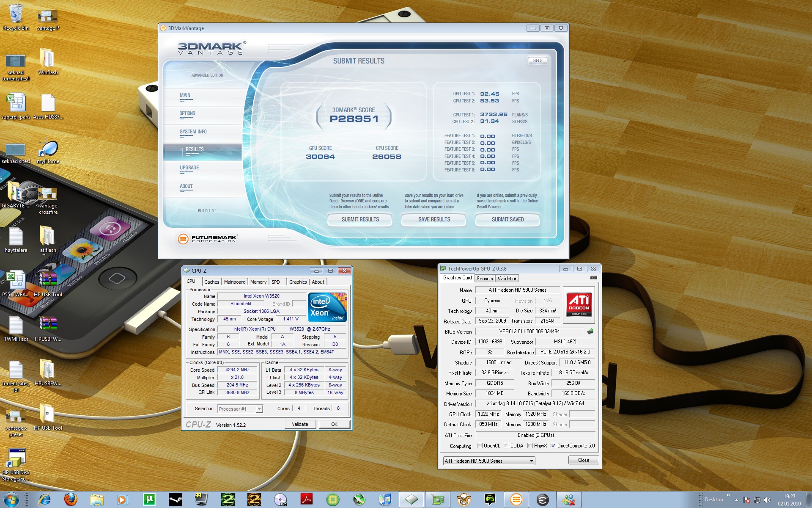Screen dimensions: 812x508
Task: Switch to the Memory tab in CPU-Z
Action: pos(258,282)
